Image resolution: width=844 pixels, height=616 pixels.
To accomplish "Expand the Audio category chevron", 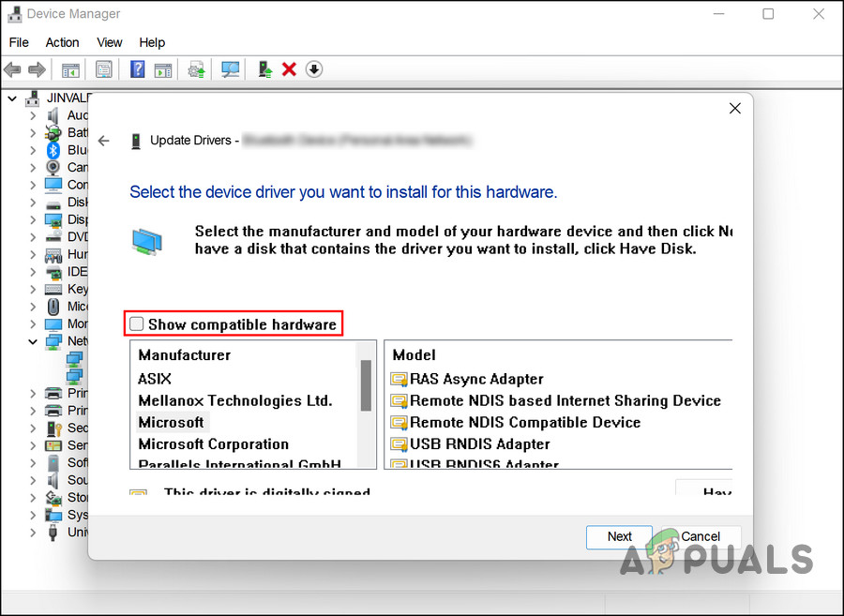I will [x=34, y=115].
